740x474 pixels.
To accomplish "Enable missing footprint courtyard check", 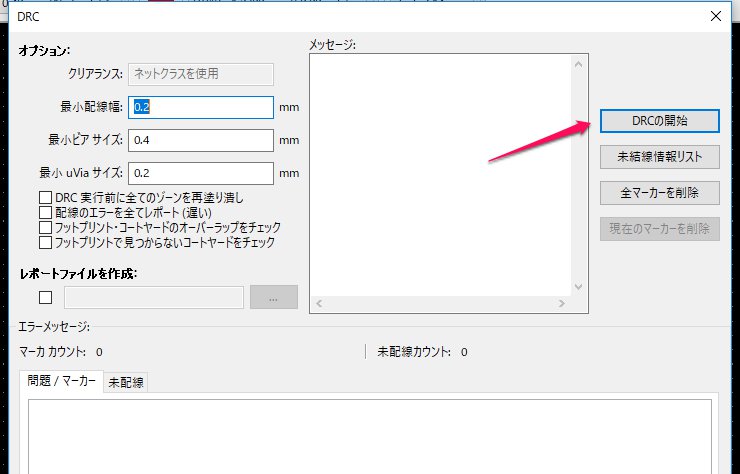I will click(45, 242).
